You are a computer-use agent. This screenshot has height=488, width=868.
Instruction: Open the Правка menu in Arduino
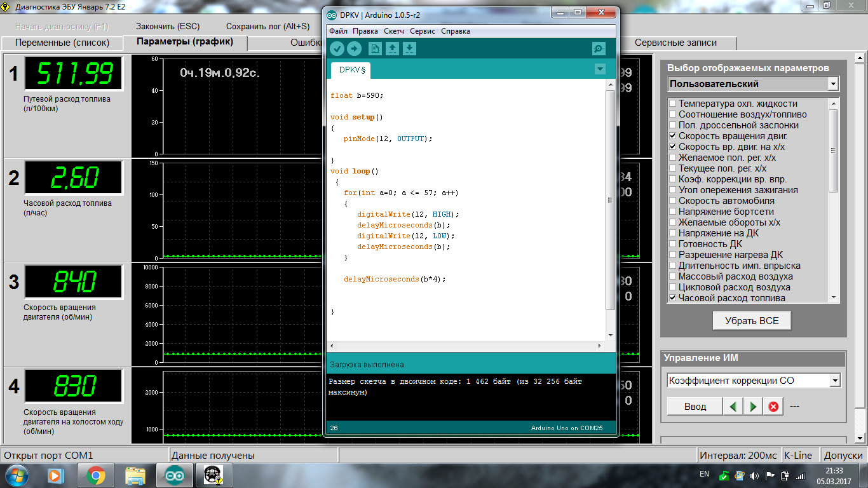(x=365, y=31)
